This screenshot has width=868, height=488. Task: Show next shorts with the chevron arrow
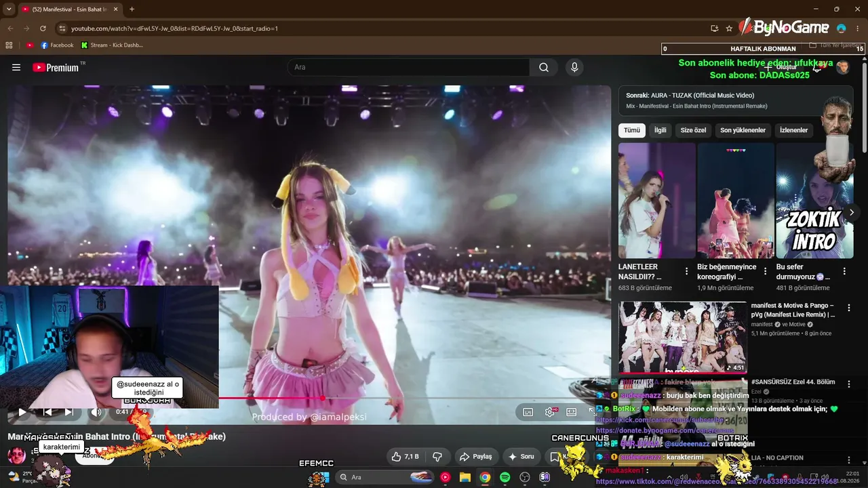(x=852, y=213)
